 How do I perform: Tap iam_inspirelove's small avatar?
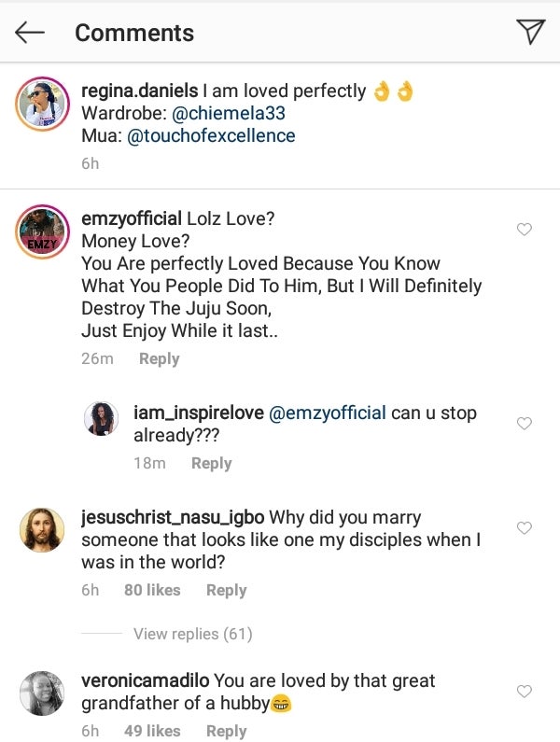(101, 419)
